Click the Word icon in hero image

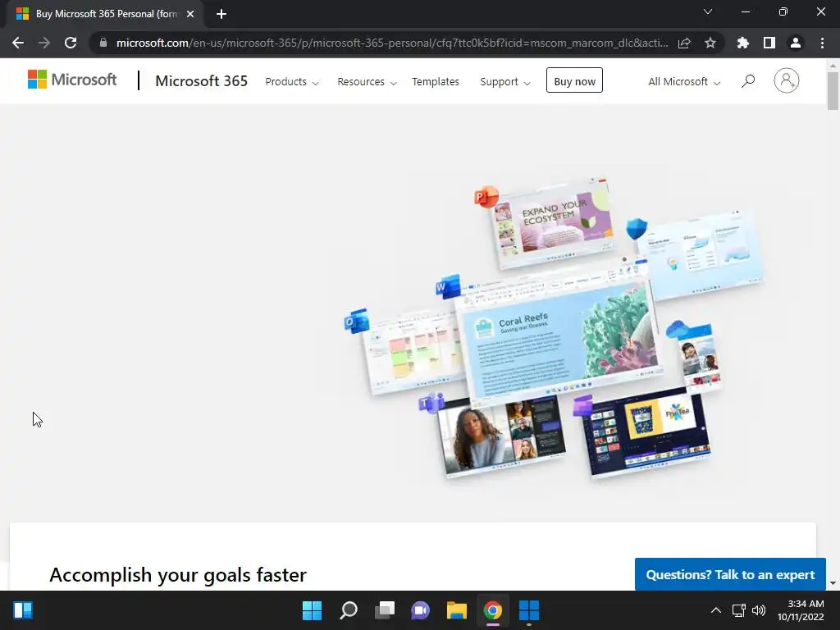tap(448, 286)
